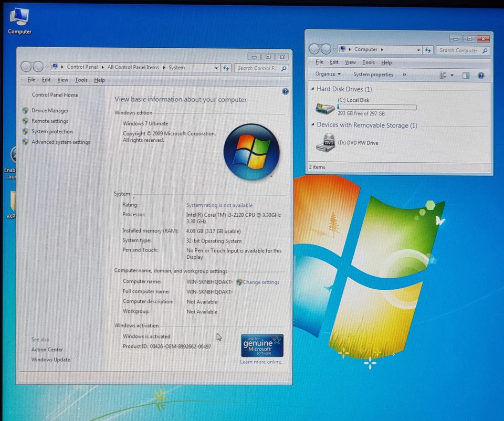Click Back button in System window
Image resolution: width=504 pixels, height=421 pixels.
[26, 67]
